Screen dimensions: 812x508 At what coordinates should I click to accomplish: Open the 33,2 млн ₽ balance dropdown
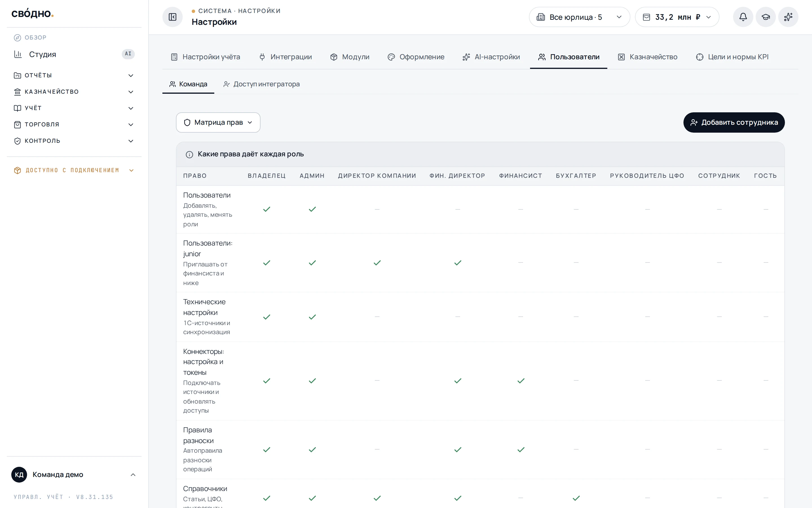pyautogui.click(x=677, y=17)
